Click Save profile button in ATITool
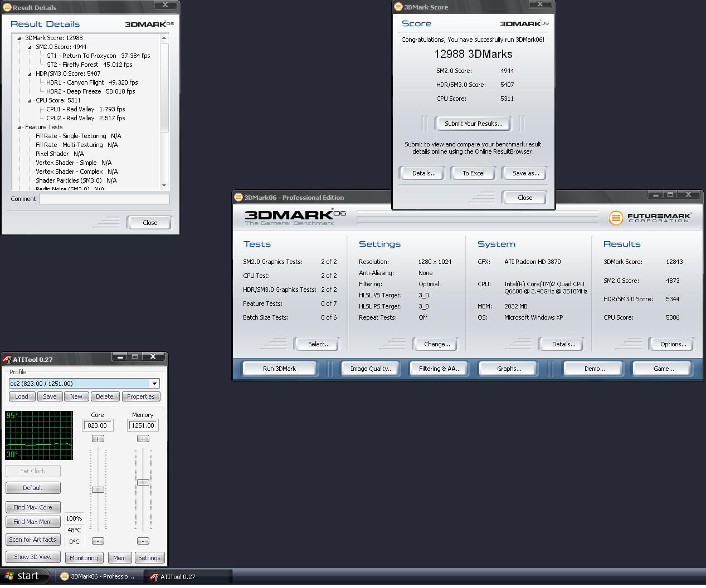The height and width of the screenshot is (588, 706). click(50, 396)
